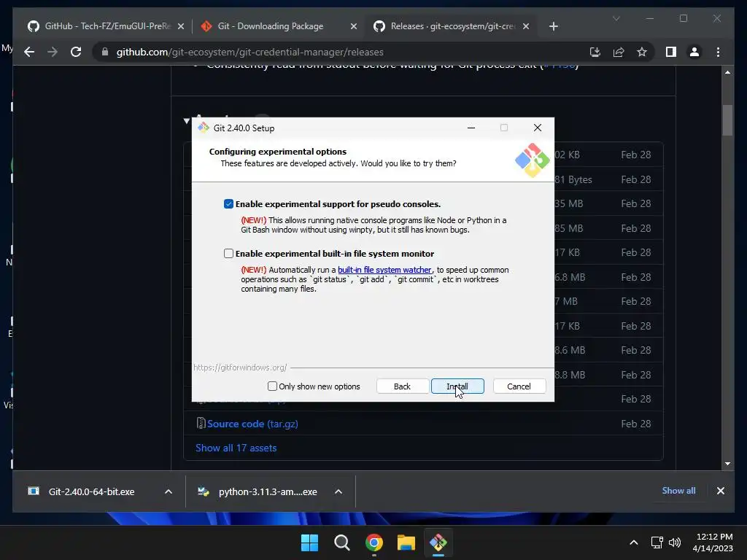Collapse the Assets section triangle
This screenshot has height=560, width=747.
click(187, 121)
